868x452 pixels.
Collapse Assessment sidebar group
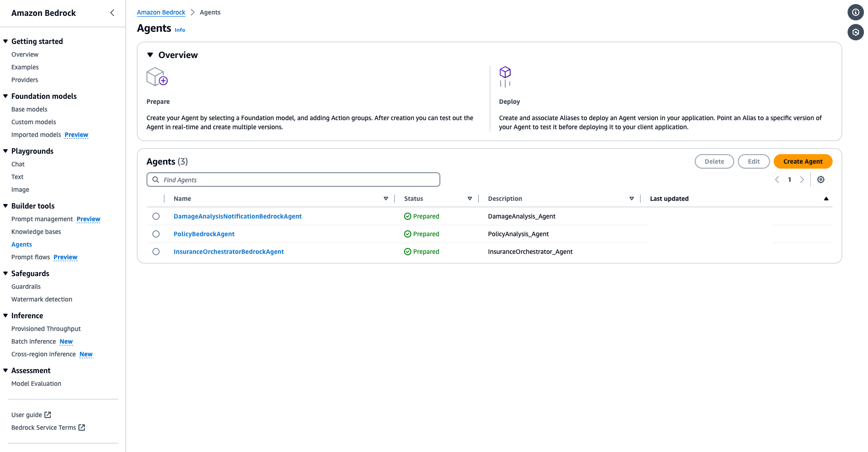(x=5, y=370)
